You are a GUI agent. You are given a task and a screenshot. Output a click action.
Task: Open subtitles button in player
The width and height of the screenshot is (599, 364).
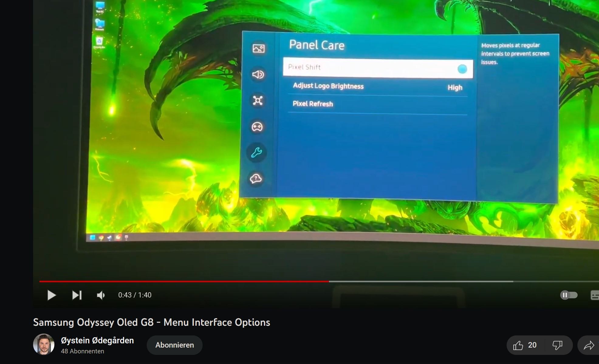pyautogui.click(x=594, y=295)
